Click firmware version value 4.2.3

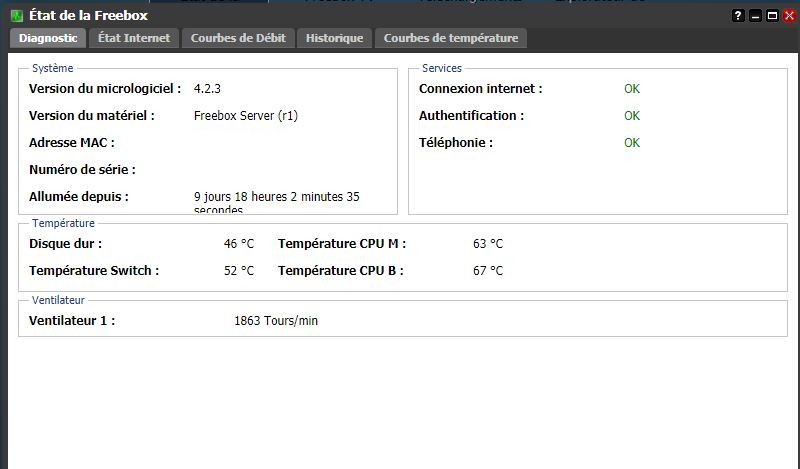tap(207, 89)
